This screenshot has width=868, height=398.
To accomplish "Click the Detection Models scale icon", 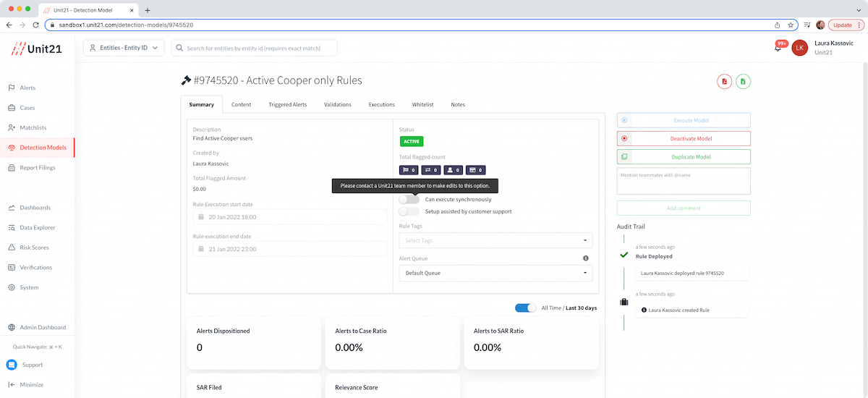I will [12, 148].
